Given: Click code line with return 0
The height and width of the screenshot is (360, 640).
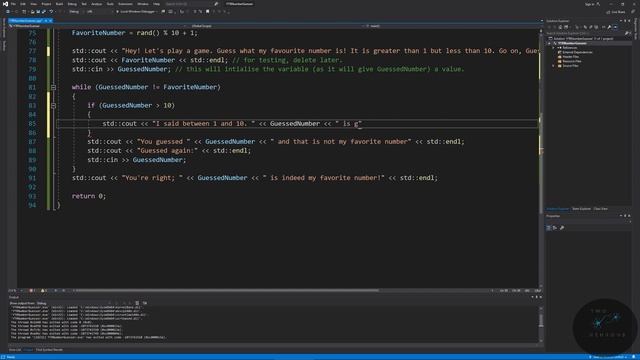Looking at the screenshot, I should click(89, 196).
